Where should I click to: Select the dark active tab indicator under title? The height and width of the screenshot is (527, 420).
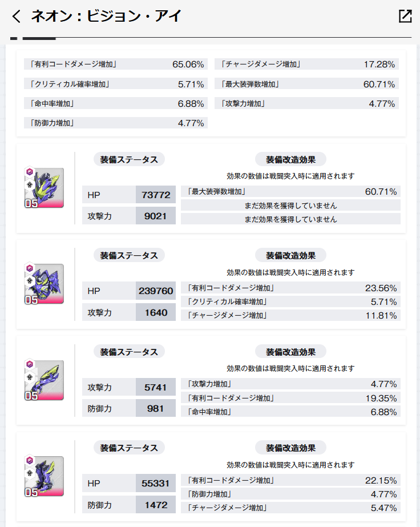coord(39,38)
